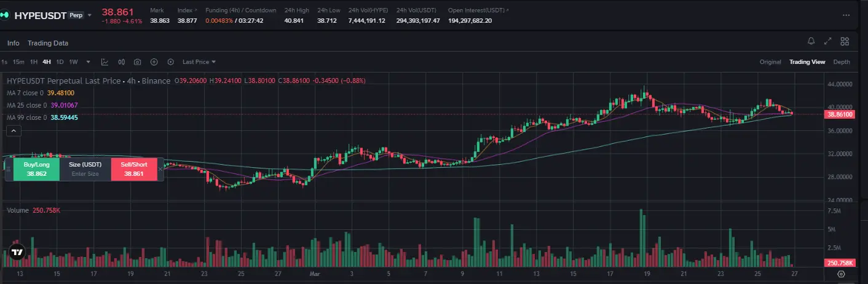This screenshot has height=284, width=868.
Task: Select the 15m timeframe
Action: pos(18,62)
